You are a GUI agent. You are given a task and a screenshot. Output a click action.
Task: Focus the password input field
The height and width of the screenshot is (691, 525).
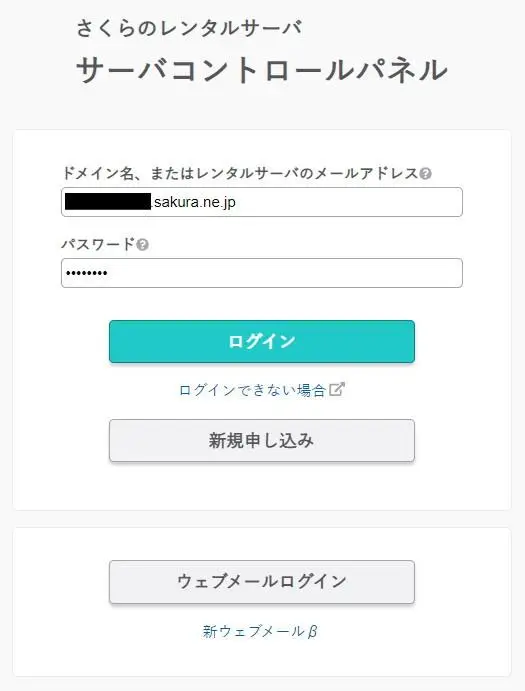(262, 273)
